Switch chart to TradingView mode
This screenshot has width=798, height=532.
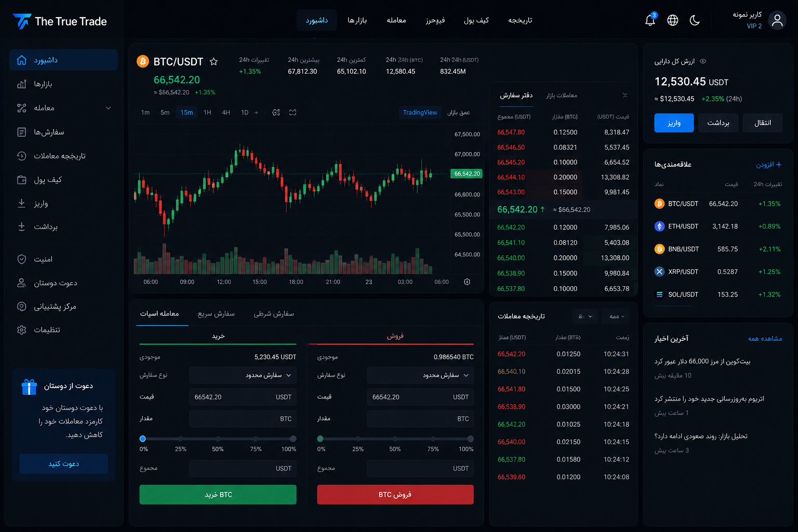(420, 112)
